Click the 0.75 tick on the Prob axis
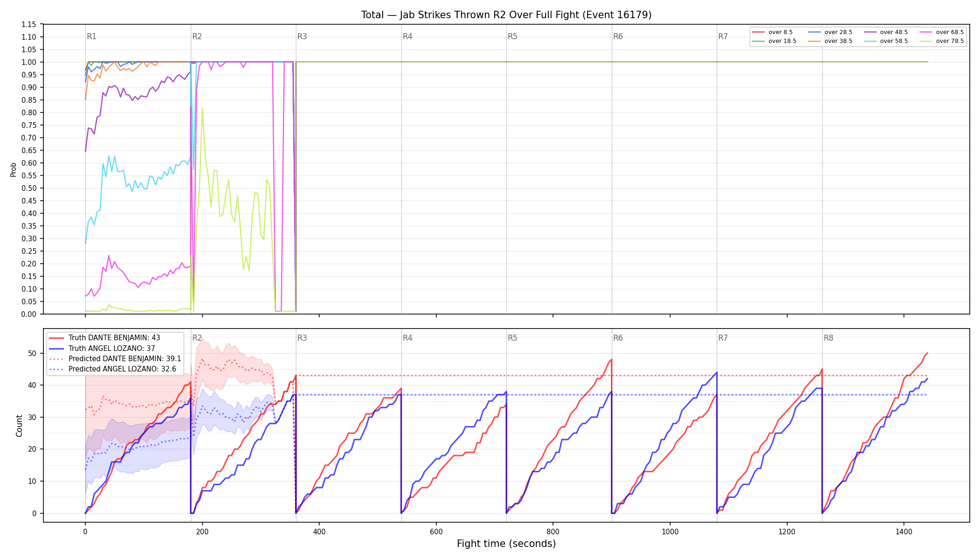980x560 pixels. (x=29, y=125)
